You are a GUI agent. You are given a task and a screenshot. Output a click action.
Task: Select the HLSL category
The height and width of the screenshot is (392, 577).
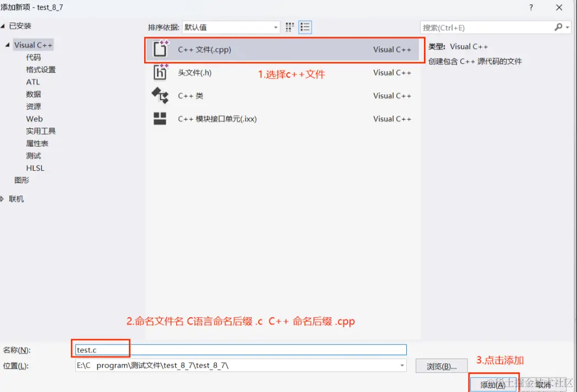(35, 168)
